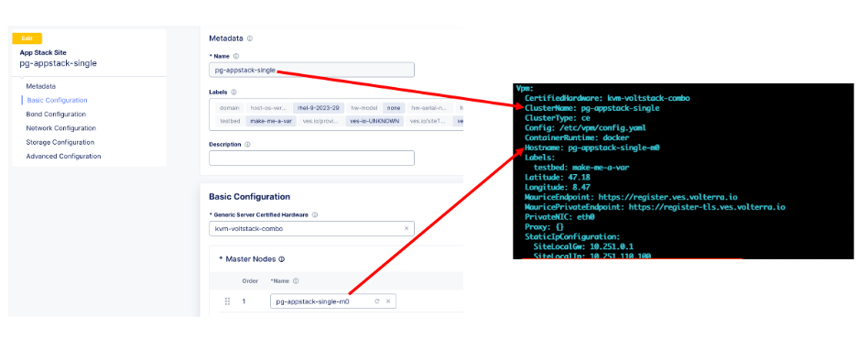Click the terminal line CertifiedHardware: kvm-voltstack-combo
868x339 pixels.
pyautogui.click(x=607, y=98)
